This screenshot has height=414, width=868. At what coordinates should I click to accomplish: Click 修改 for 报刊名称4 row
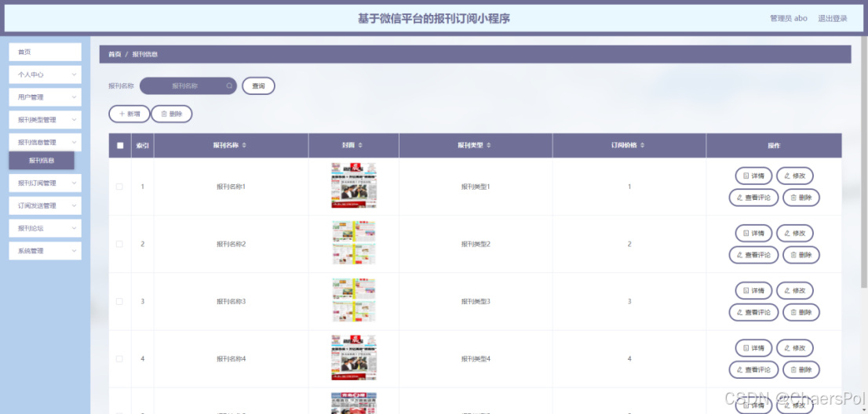795,348
